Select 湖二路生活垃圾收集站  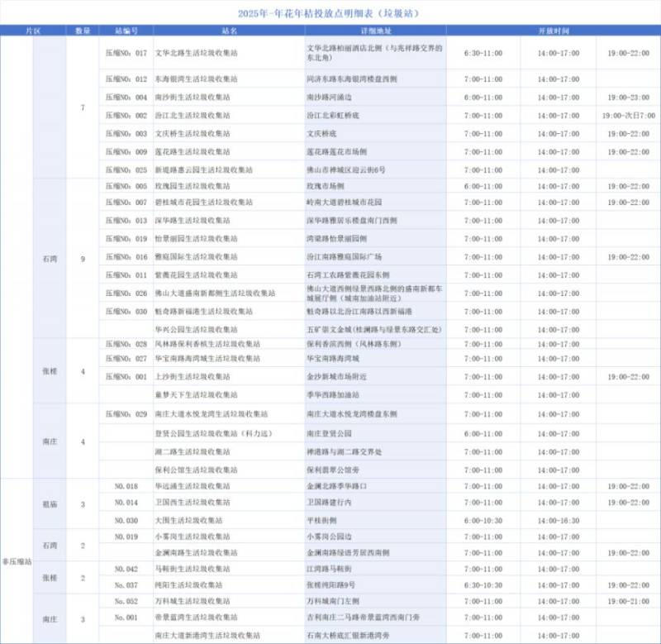(x=193, y=451)
